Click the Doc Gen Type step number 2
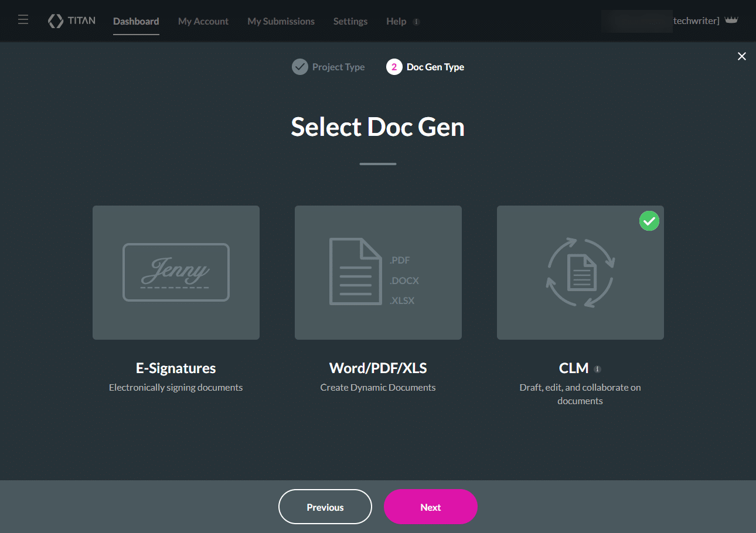Image resolution: width=756 pixels, height=533 pixels. [394, 67]
